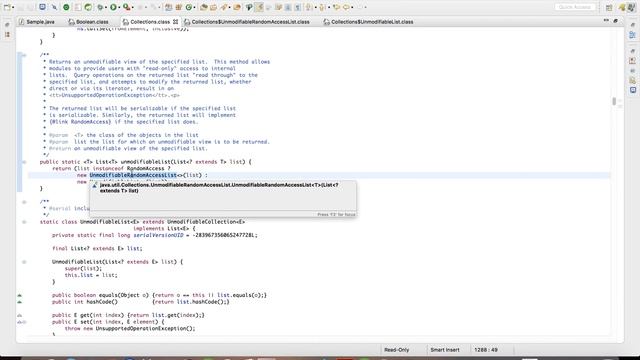Click the left sidebar restore view icon
640x360 pixels.
click(7, 25)
